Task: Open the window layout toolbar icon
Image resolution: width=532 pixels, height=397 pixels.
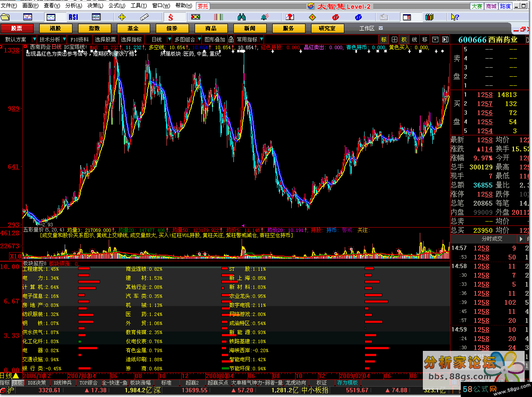Action: (406, 17)
